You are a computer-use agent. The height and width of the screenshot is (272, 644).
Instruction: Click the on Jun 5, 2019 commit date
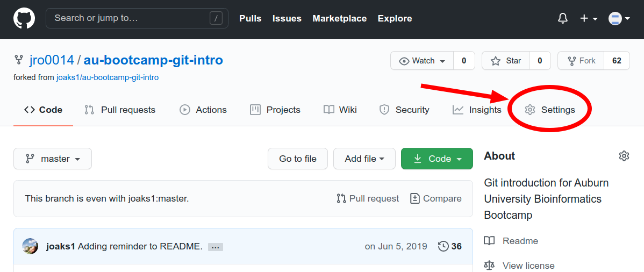coord(396,247)
